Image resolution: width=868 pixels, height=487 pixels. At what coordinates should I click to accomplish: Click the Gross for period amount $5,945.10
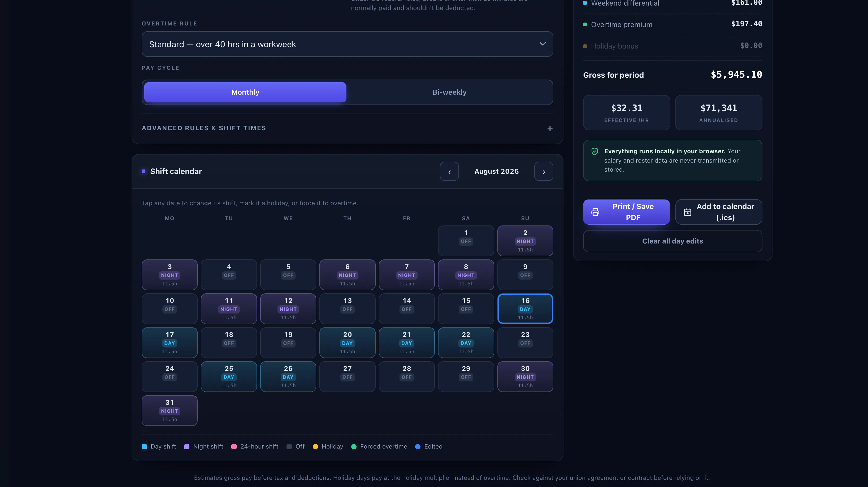[736, 75]
